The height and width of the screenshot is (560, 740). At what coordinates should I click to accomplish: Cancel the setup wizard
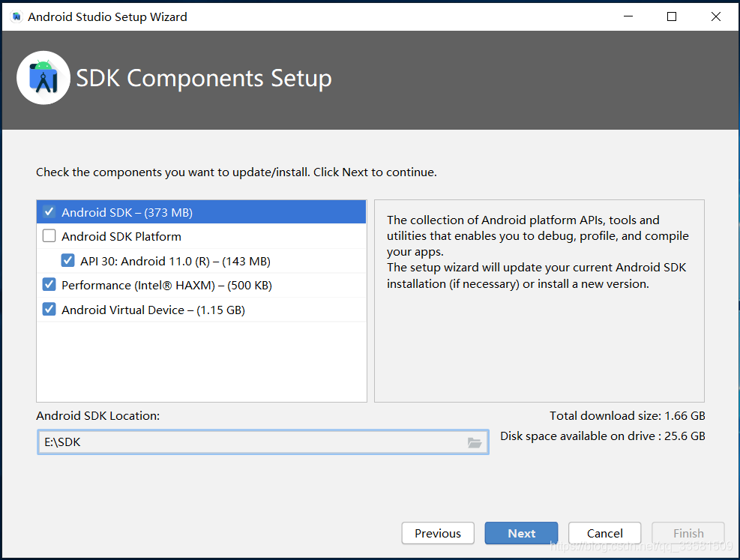(x=604, y=533)
